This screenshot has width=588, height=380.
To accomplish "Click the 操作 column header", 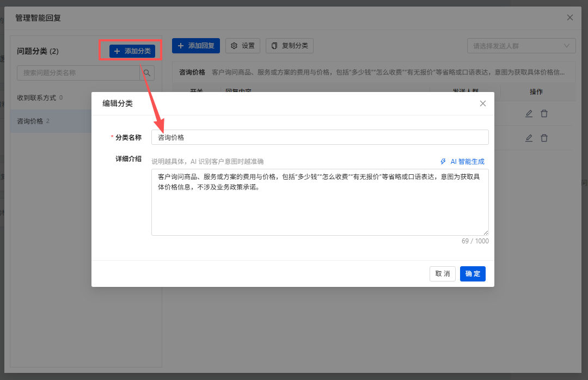I will (536, 92).
